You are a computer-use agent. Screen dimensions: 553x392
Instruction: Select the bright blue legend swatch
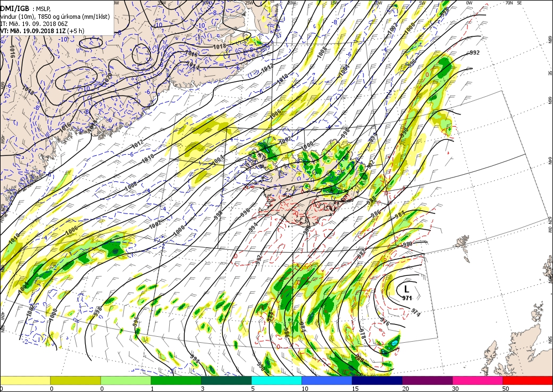(327, 380)
